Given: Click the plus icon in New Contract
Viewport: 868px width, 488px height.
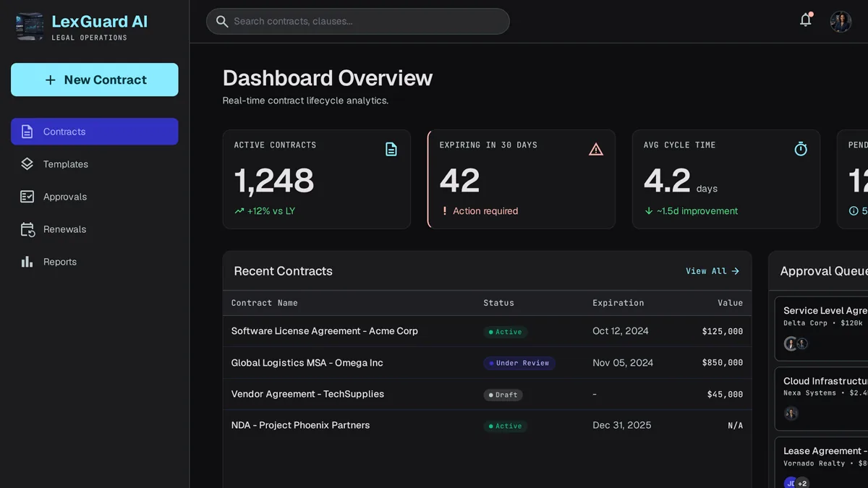Looking at the screenshot, I should coord(50,80).
